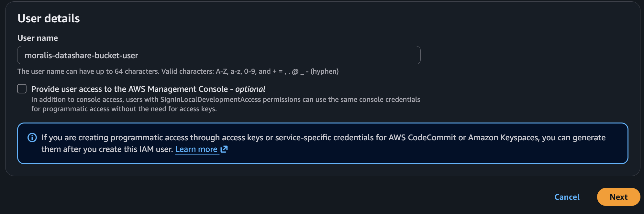
Task: Click the SignInLocalDevelopmentAccess text
Action: [210, 100]
